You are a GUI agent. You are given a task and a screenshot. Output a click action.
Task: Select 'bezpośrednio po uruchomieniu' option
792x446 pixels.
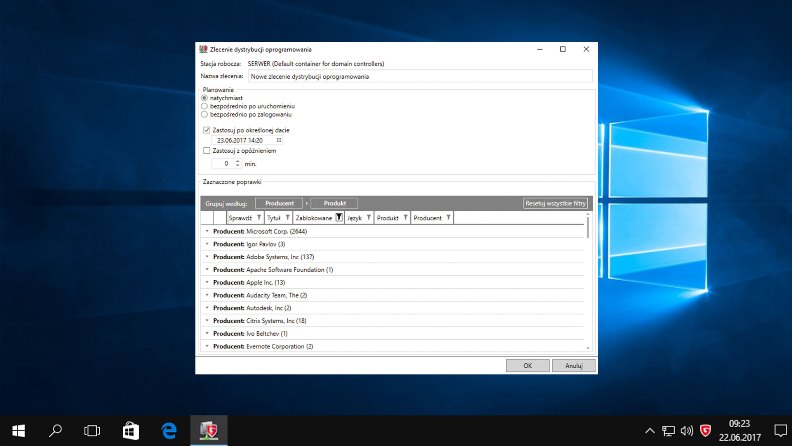coord(205,106)
